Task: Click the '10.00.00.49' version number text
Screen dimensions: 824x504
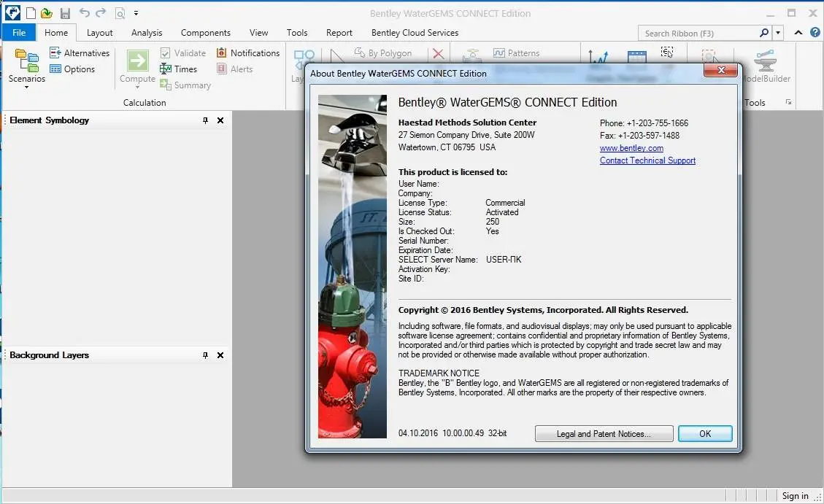Action: tap(463, 433)
